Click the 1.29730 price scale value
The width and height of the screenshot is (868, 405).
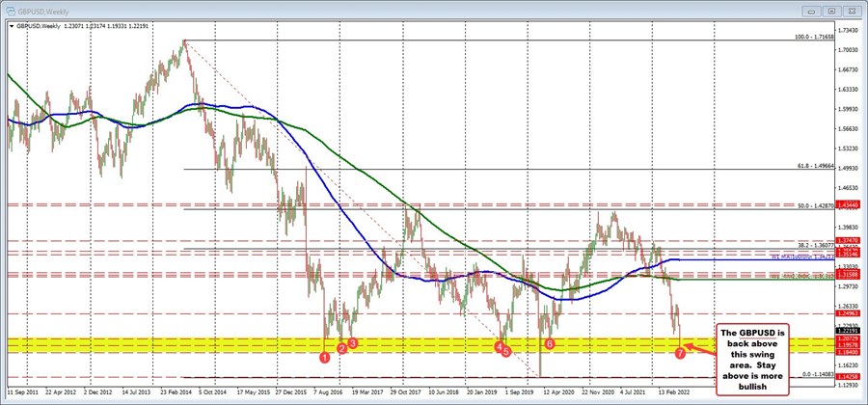tap(846, 286)
